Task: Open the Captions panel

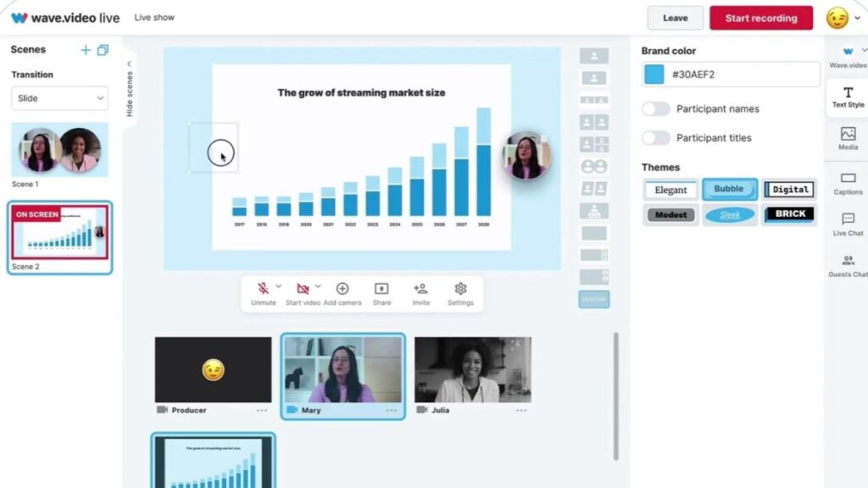Action: pos(847,185)
